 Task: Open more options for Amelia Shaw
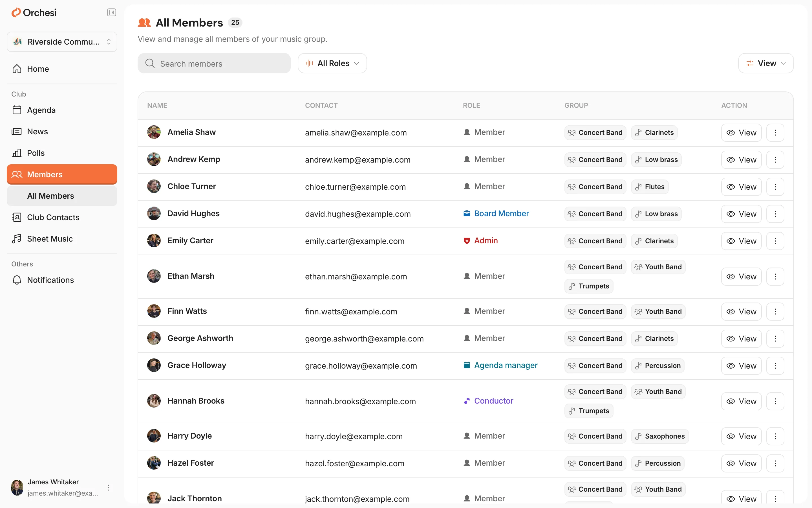pos(775,133)
